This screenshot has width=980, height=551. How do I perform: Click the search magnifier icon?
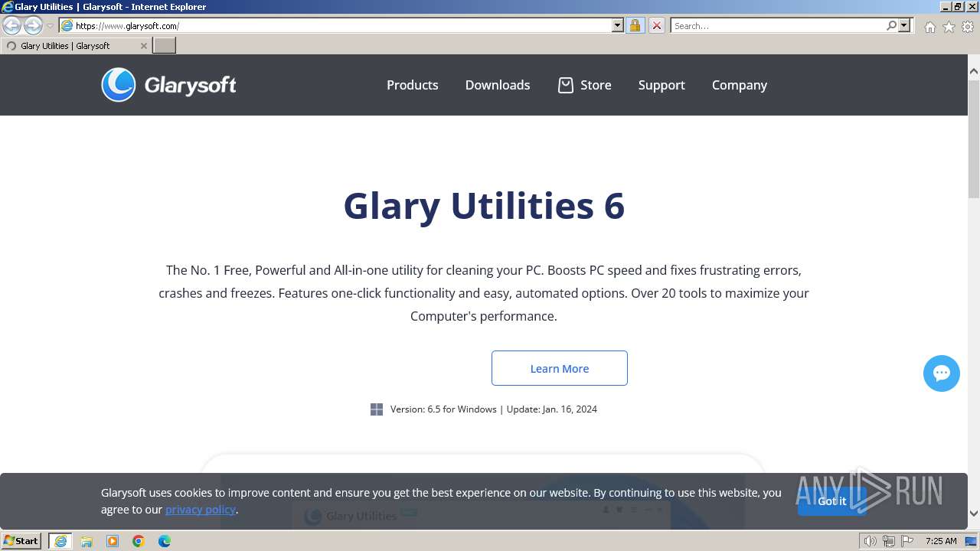(x=891, y=25)
